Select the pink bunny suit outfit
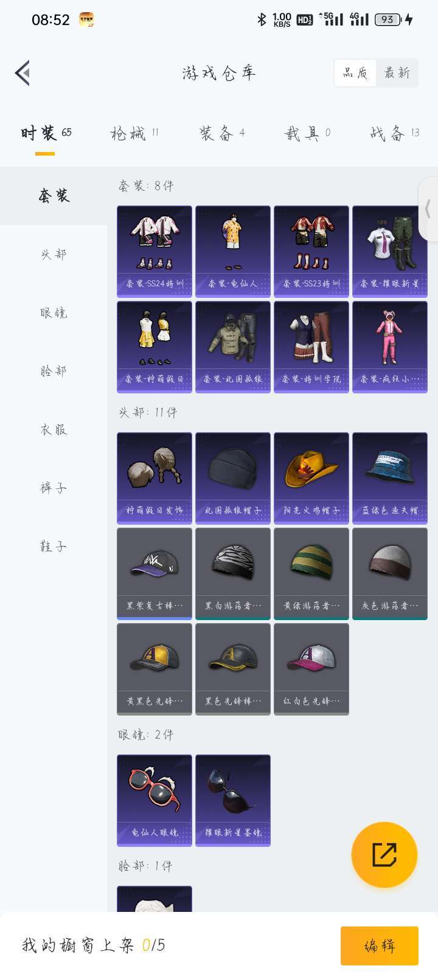 pos(390,347)
